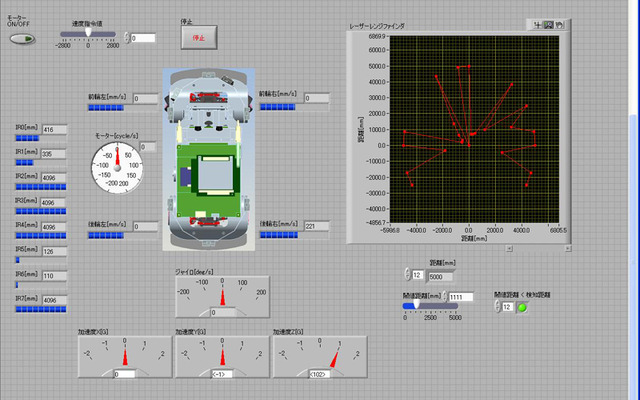The height and width of the screenshot is (400, 640).
Task: Click the front-right wheel speed field
Action: (317, 98)
